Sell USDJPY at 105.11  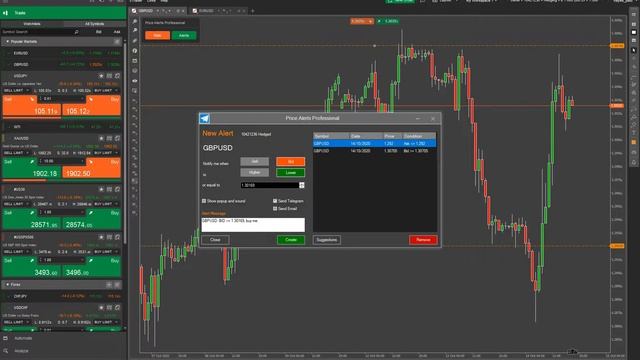(x=32, y=106)
